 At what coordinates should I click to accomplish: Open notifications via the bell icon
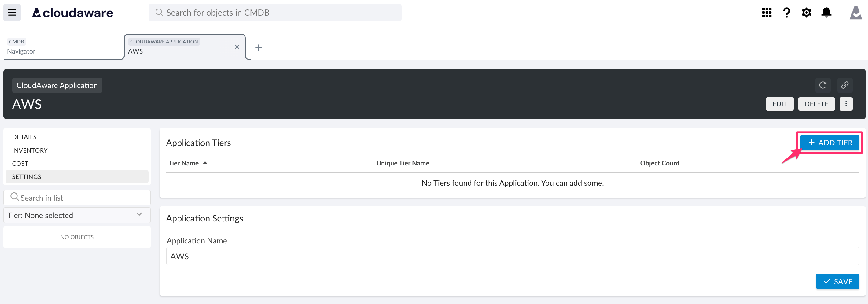tap(826, 13)
